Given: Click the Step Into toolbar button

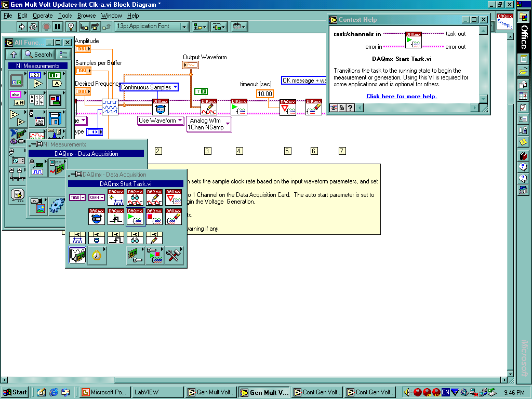Looking at the screenshot, I should 84,26.
